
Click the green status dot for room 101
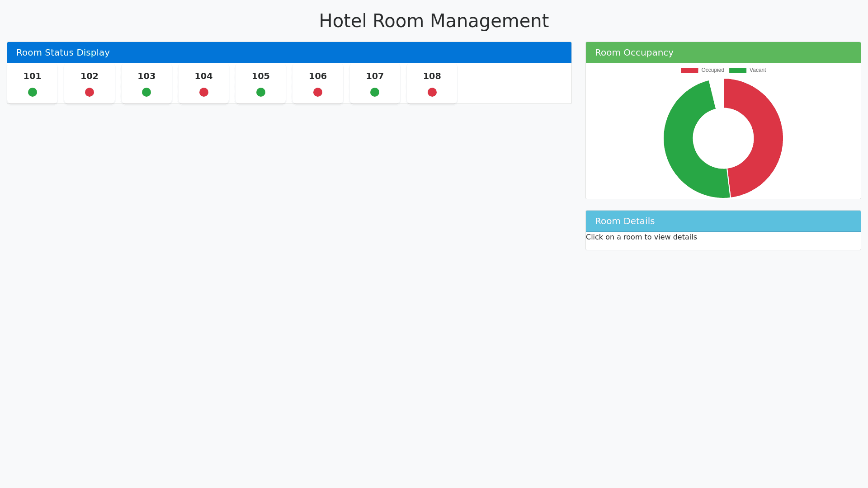tap(32, 92)
